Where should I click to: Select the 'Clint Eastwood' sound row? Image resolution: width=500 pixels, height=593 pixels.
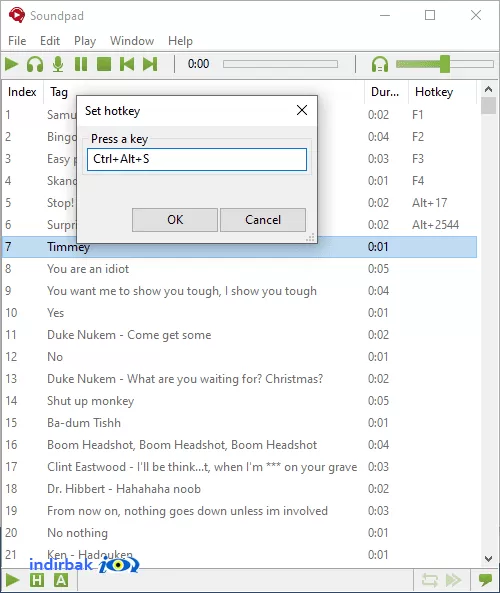coord(239,467)
